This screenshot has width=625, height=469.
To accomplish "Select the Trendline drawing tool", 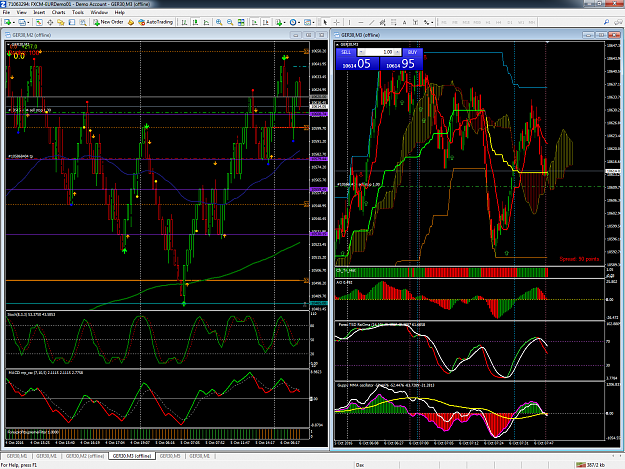I will coord(371,22).
